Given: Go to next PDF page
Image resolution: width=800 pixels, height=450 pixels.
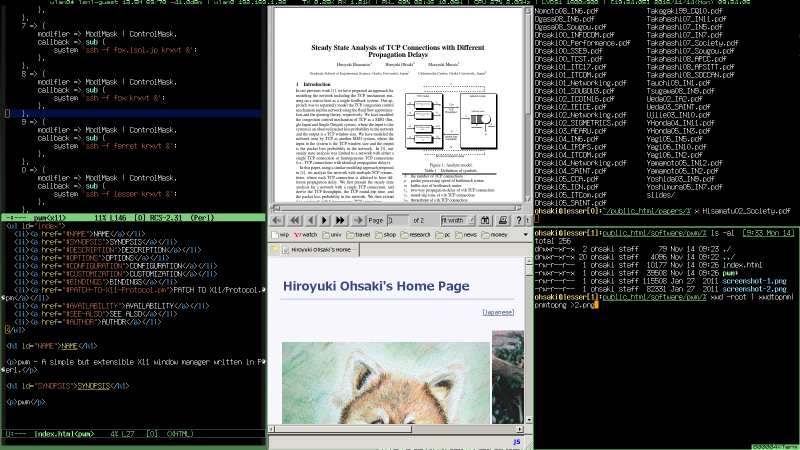Looking at the screenshot, I should point(324,220).
